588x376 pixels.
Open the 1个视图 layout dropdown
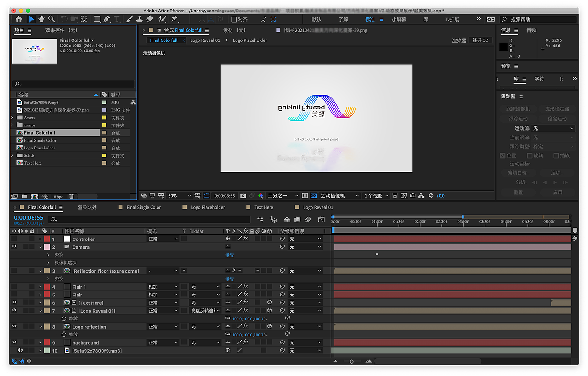click(x=376, y=195)
